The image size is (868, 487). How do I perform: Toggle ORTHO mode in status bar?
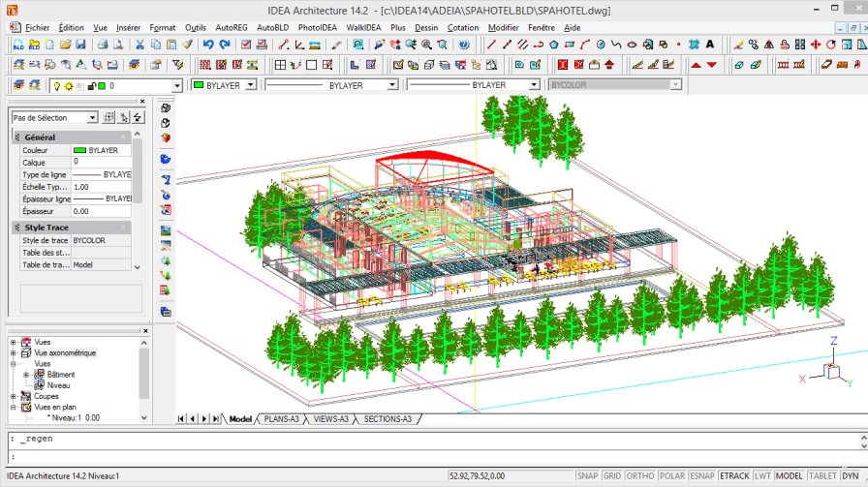click(640, 476)
